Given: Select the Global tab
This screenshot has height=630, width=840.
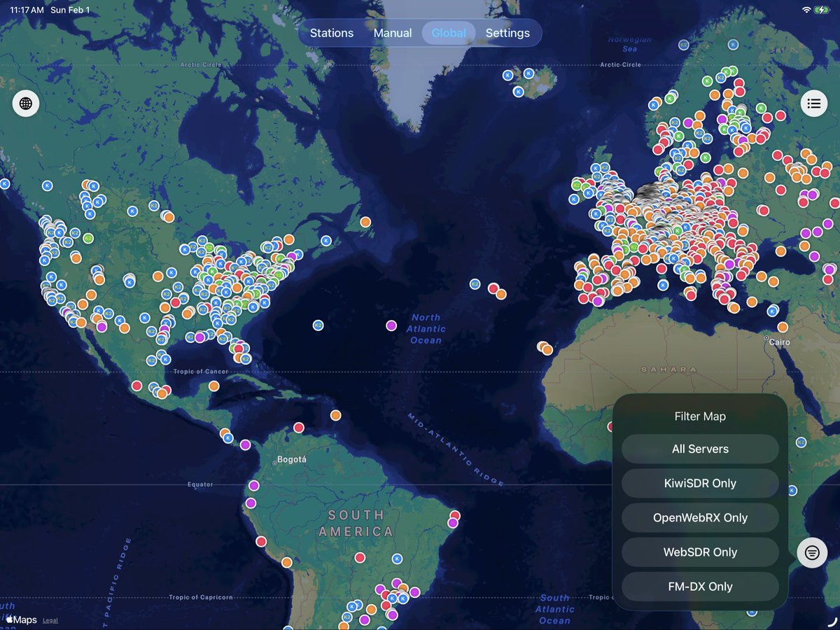Looking at the screenshot, I should (449, 33).
